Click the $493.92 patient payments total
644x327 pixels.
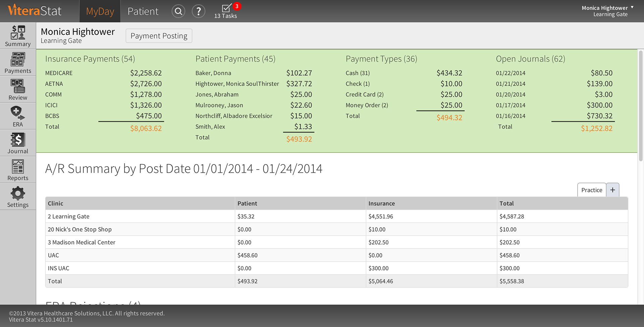click(x=299, y=139)
